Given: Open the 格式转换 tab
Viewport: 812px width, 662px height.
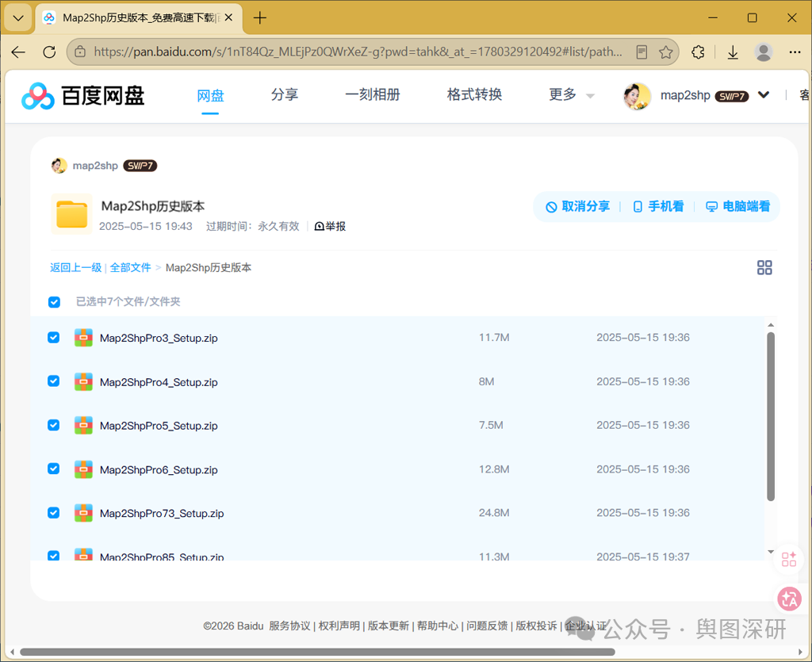Looking at the screenshot, I should pos(474,94).
